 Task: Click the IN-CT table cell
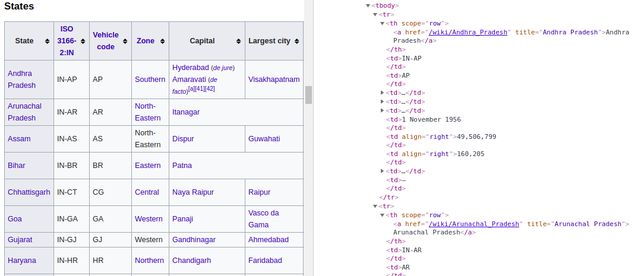coord(71,192)
